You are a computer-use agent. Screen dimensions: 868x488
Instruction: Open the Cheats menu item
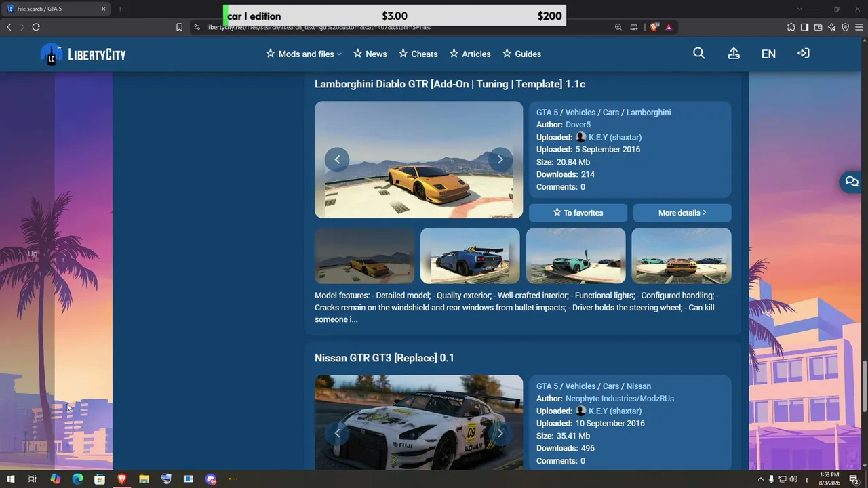coord(418,54)
